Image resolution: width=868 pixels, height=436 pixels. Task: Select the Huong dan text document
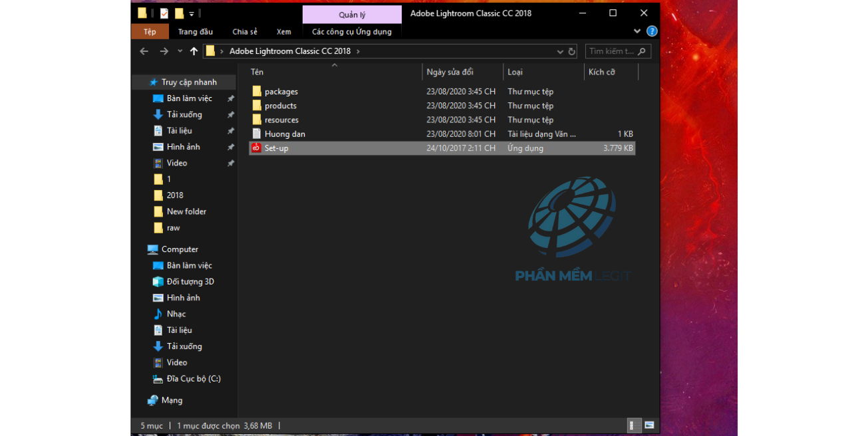pos(285,134)
